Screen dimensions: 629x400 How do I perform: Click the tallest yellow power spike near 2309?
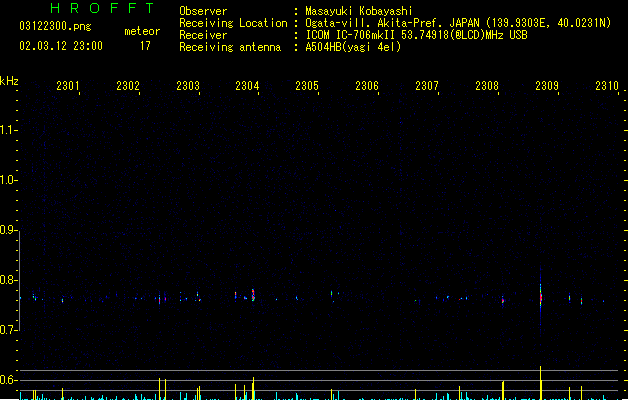540,383
